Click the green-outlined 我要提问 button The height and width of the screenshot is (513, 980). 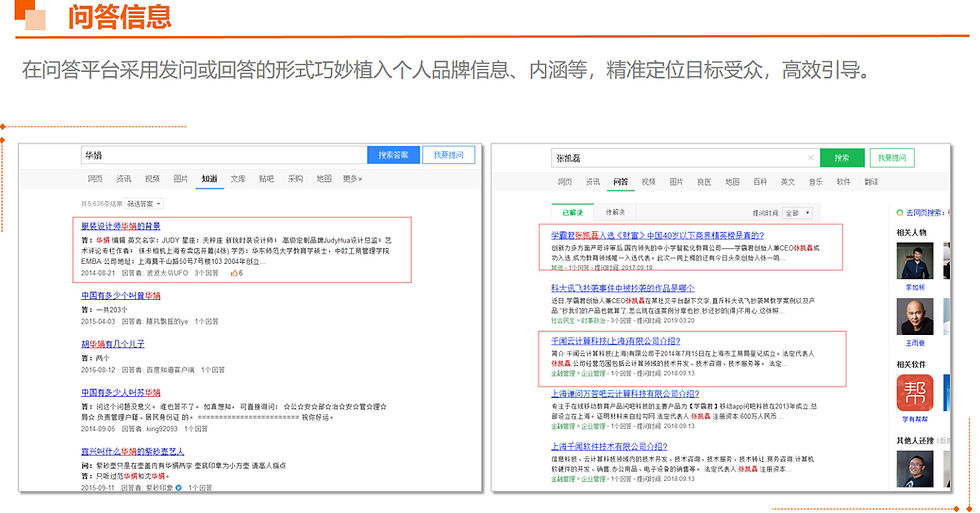click(892, 158)
